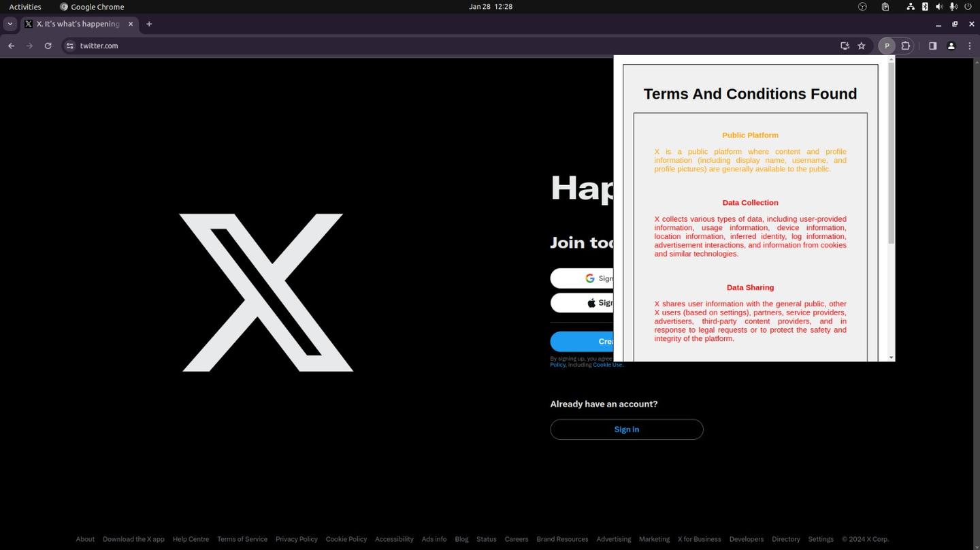Open the Activities overview

pyautogui.click(x=25, y=7)
